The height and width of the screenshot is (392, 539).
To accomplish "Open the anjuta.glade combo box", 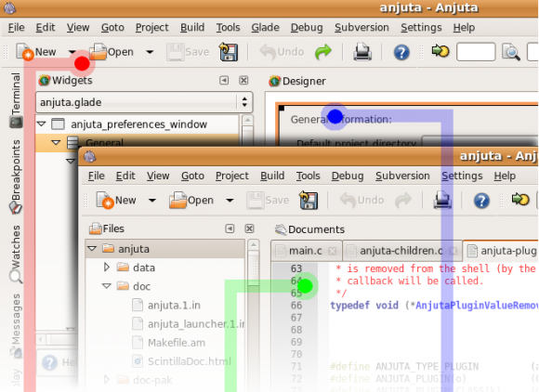I will point(144,102).
